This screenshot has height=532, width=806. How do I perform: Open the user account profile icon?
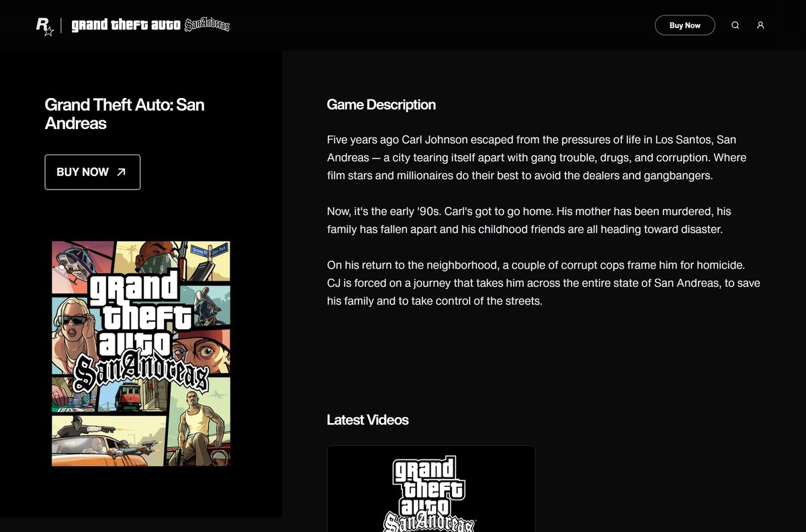coord(760,26)
